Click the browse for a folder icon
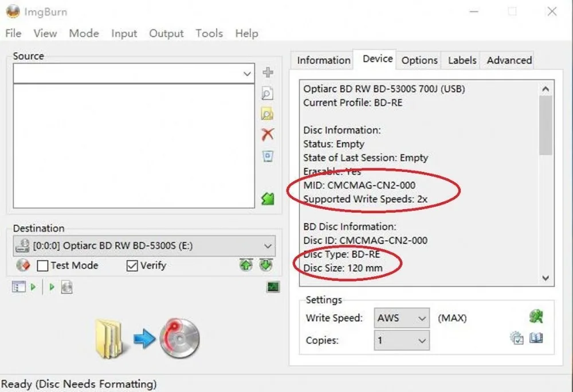 click(x=267, y=114)
